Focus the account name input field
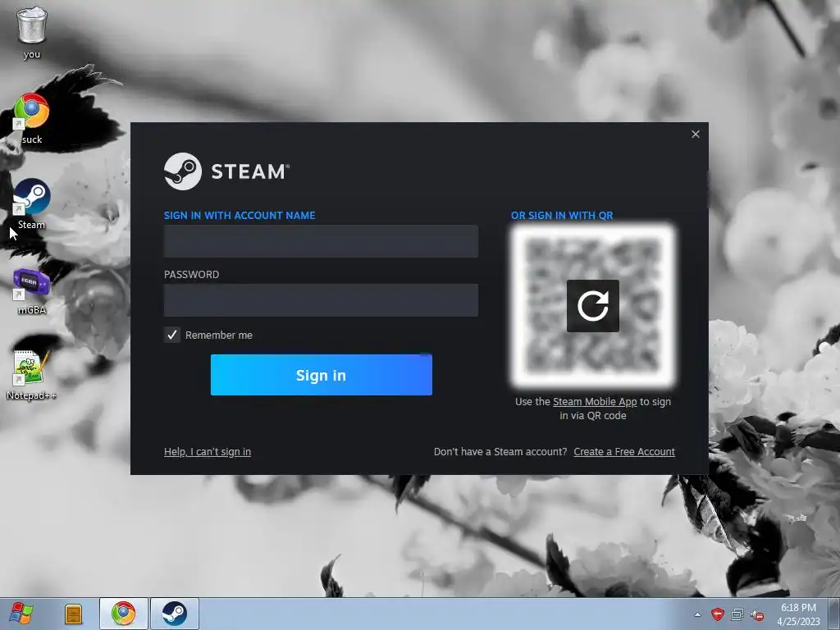The width and height of the screenshot is (840, 630). coord(321,241)
